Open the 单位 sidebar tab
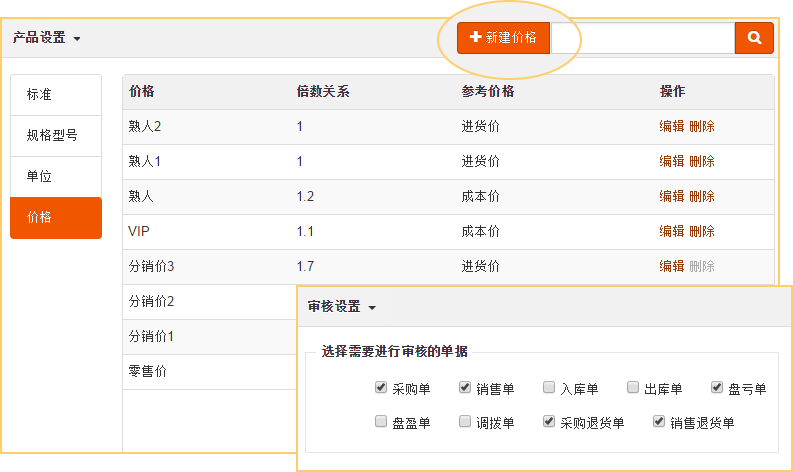 [x=56, y=176]
